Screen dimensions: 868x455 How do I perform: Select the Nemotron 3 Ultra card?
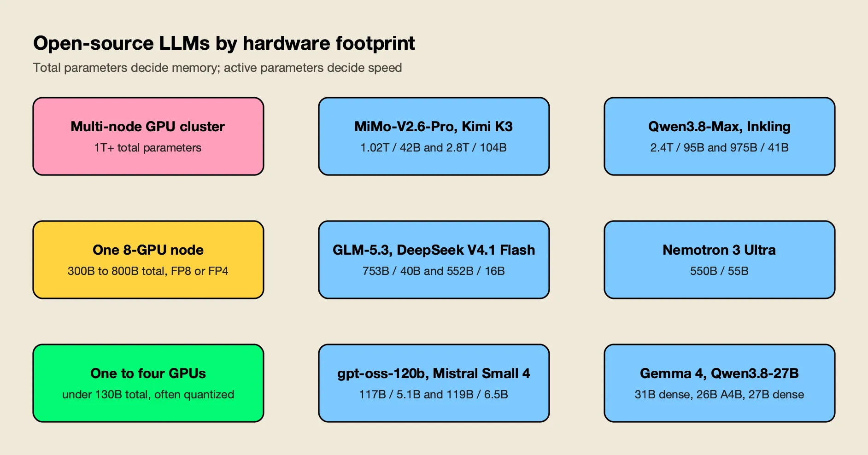pyautogui.click(x=720, y=260)
